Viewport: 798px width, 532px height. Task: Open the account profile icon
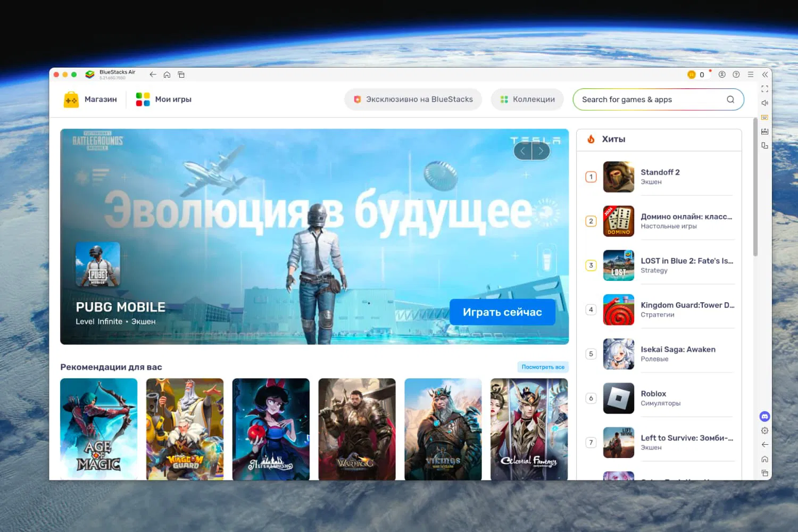pyautogui.click(x=722, y=74)
